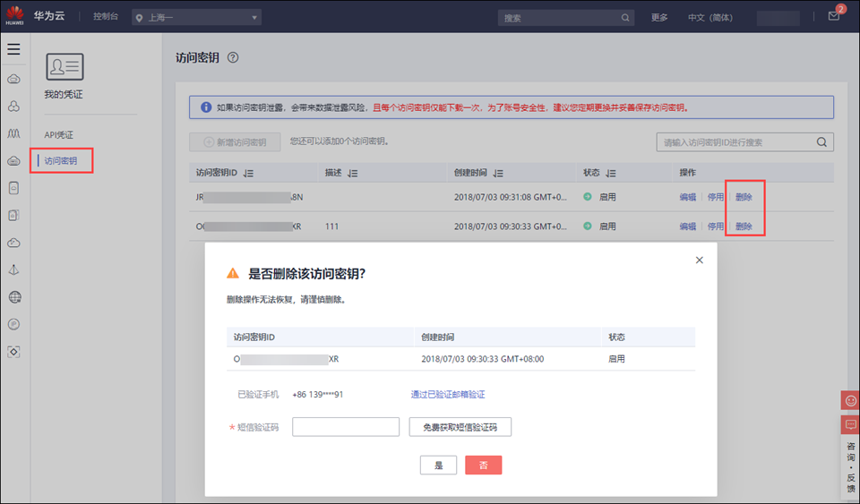Sort table by 创建时间 column
The height and width of the screenshot is (504, 860).
[498, 173]
